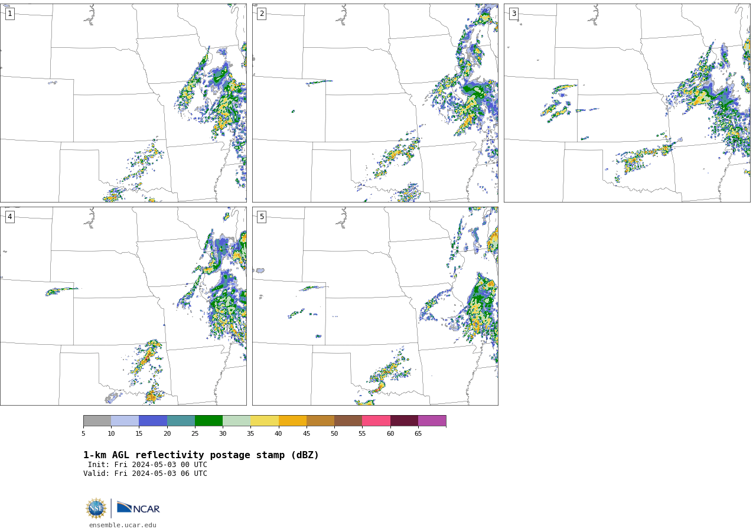The width and height of the screenshot is (756, 532).
Task: Click the number label 3 on third panel
Action: click(x=513, y=14)
